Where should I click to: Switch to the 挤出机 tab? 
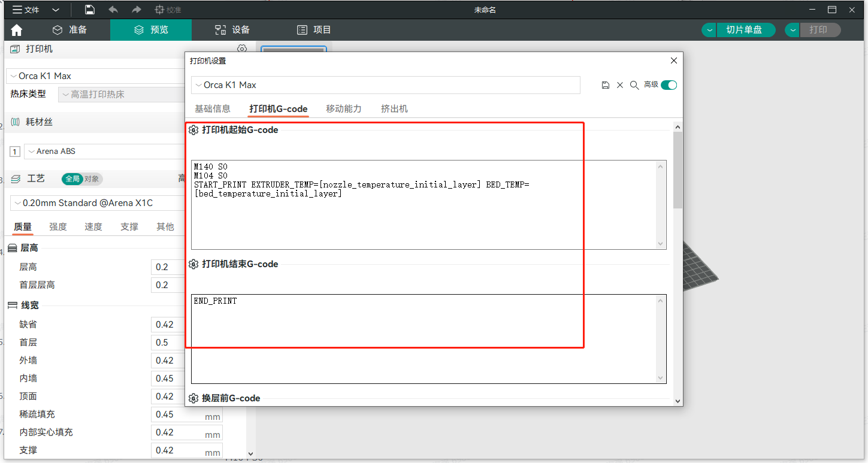[x=394, y=108]
